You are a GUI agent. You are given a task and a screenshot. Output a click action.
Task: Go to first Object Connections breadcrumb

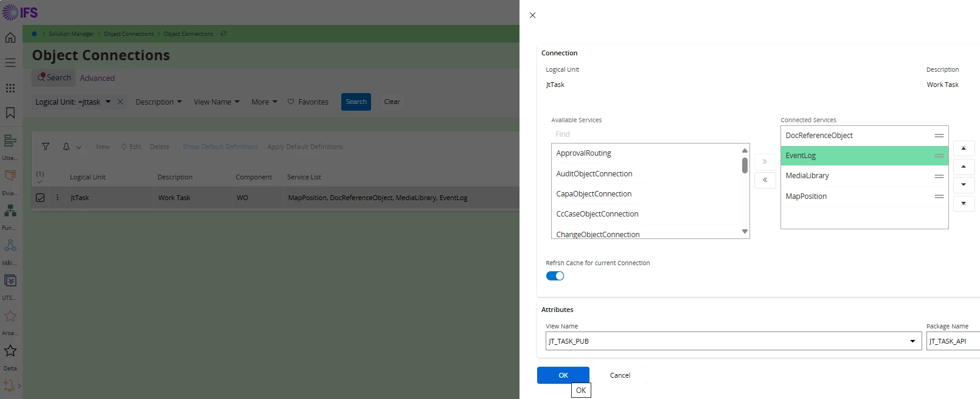click(x=129, y=34)
